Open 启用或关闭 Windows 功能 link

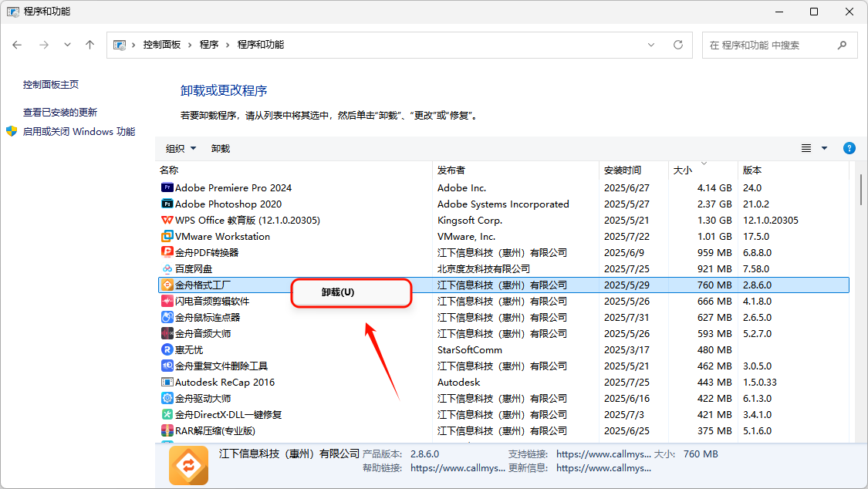click(x=79, y=132)
